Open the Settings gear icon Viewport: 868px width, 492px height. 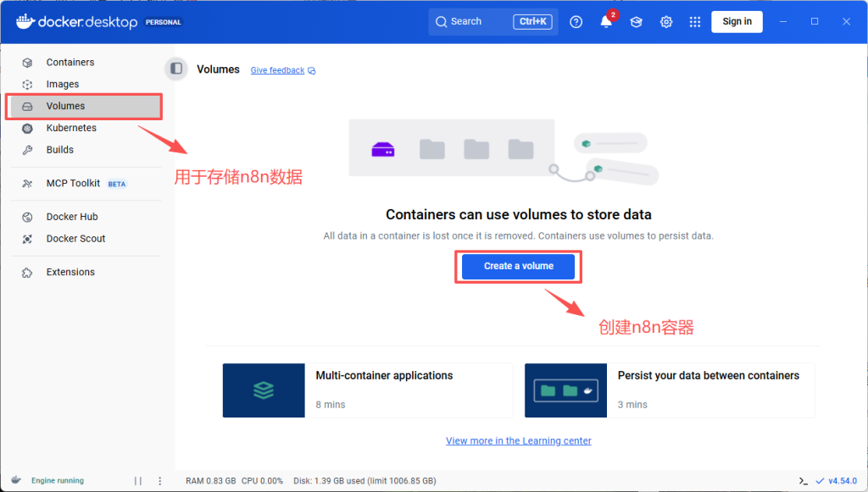coord(666,22)
